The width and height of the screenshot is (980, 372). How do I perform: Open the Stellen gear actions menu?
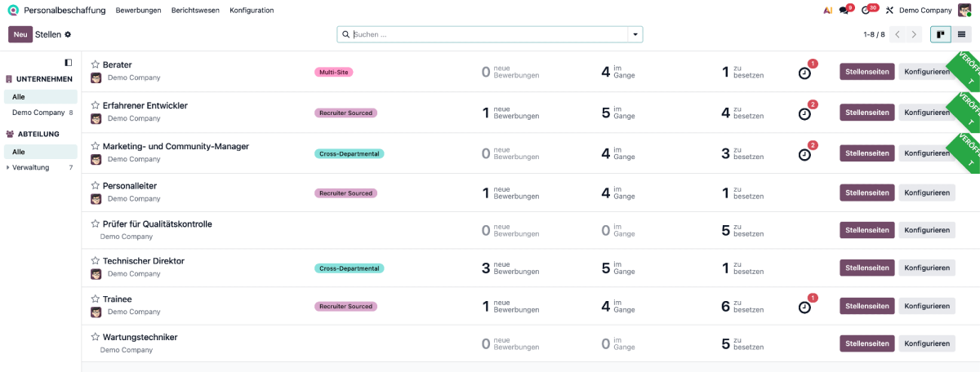point(68,34)
